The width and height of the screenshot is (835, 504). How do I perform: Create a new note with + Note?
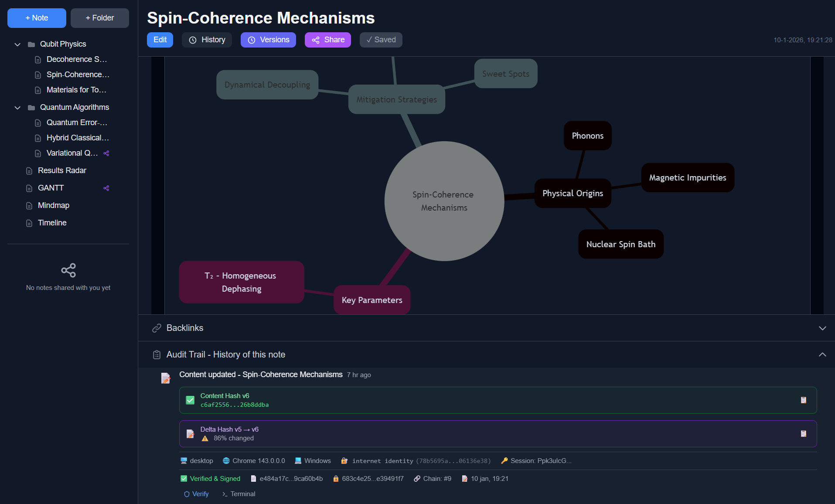(x=37, y=18)
